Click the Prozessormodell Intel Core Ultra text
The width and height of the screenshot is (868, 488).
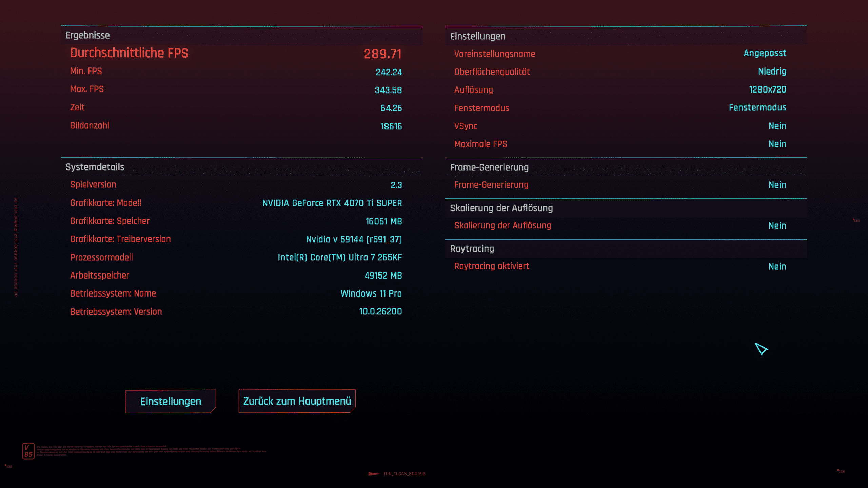[339, 257]
